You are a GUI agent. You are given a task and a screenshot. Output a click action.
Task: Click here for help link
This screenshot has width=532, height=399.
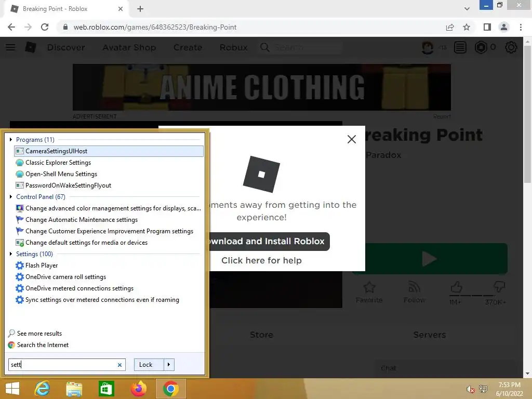(261, 260)
